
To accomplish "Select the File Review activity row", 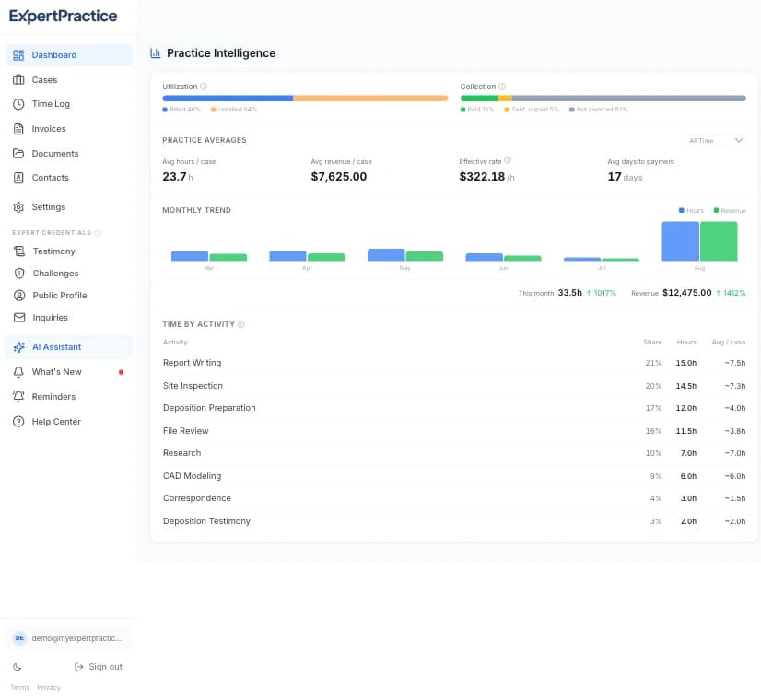I will click(x=454, y=431).
